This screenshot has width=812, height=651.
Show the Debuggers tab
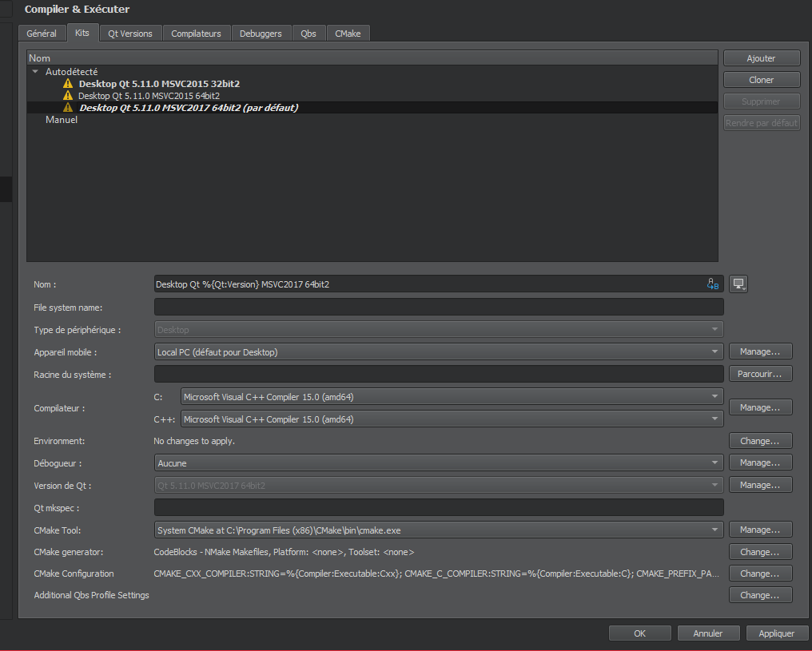click(261, 33)
